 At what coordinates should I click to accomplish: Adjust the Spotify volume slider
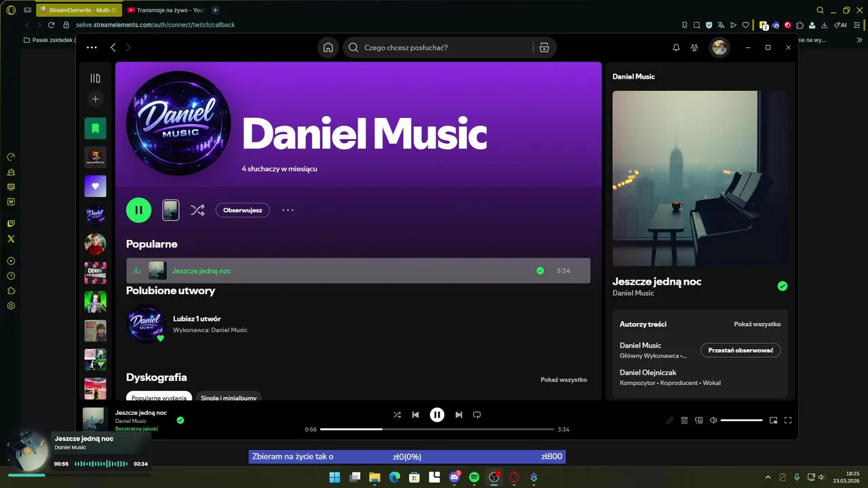point(742,420)
